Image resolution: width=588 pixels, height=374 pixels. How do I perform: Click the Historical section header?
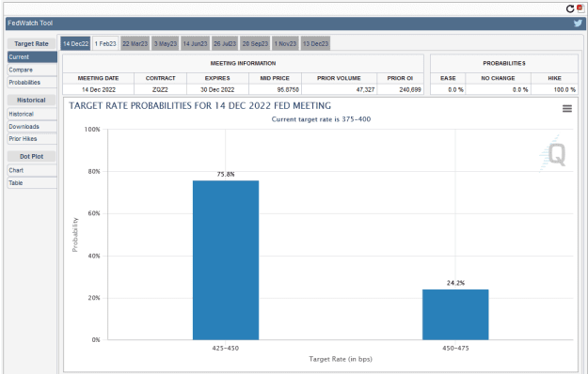pyautogui.click(x=31, y=100)
